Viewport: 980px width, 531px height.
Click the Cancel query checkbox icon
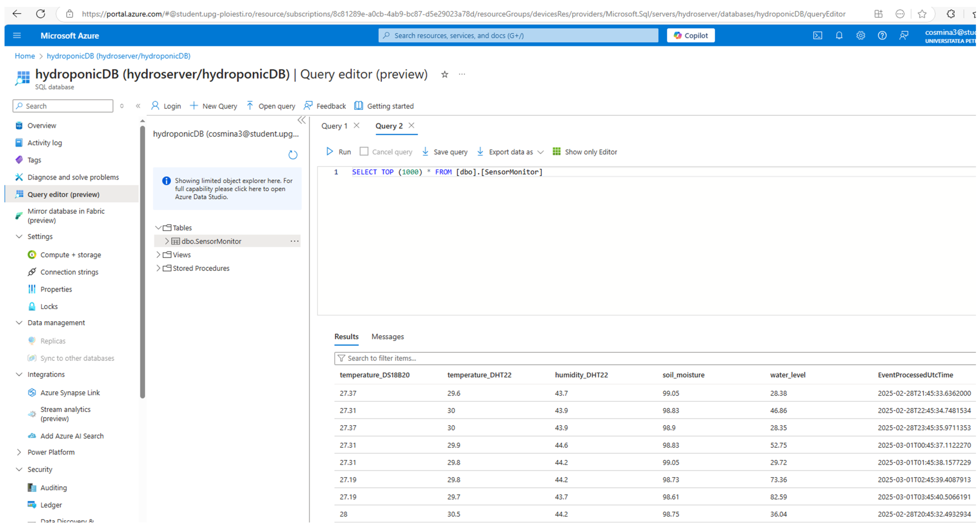(364, 152)
